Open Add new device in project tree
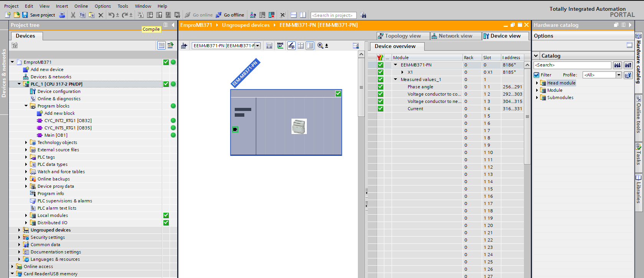The image size is (644, 278). coord(47,69)
